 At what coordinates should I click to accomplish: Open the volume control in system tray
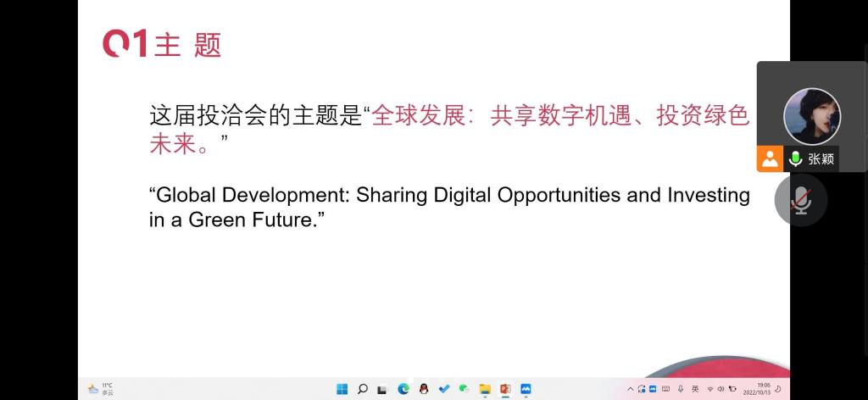click(x=721, y=389)
